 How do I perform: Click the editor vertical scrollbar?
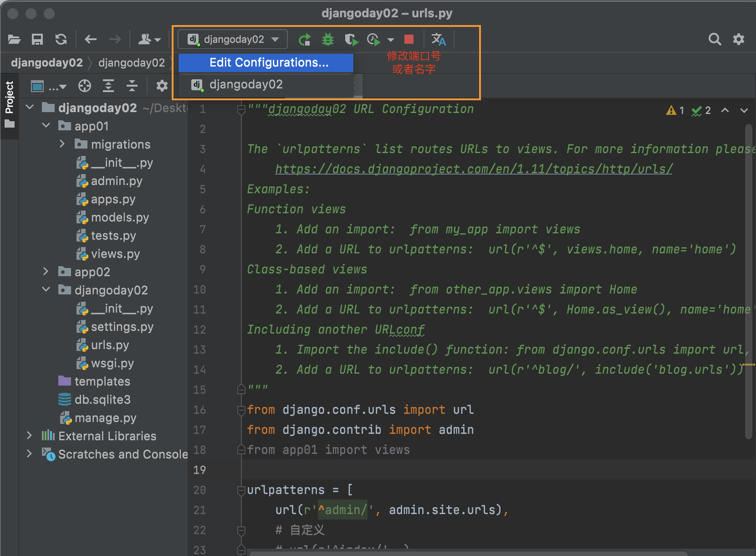click(748, 282)
